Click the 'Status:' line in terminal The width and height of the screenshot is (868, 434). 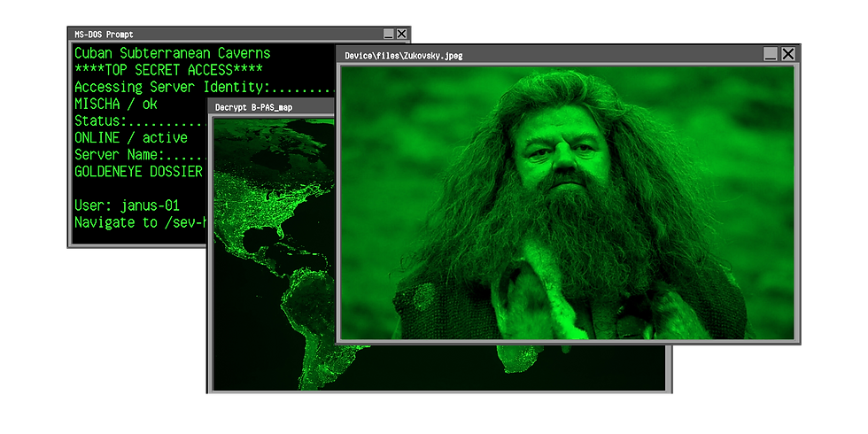141,121
